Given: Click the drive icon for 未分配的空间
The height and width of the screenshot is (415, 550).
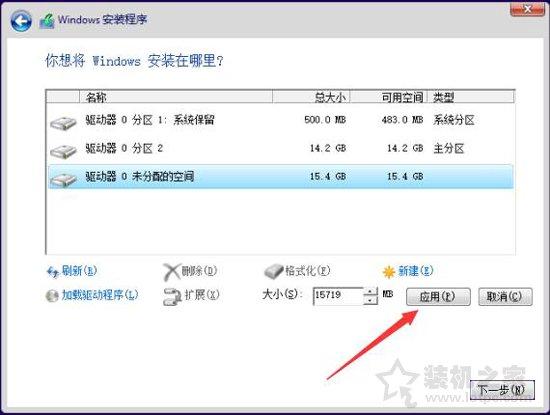Looking at the screenshot, I should tap(63, 180).
